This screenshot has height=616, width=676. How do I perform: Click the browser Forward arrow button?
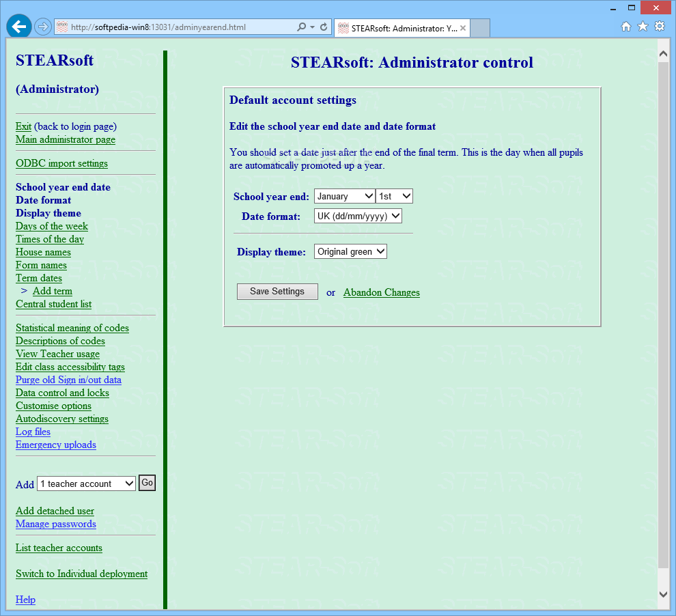coord(42,27)
